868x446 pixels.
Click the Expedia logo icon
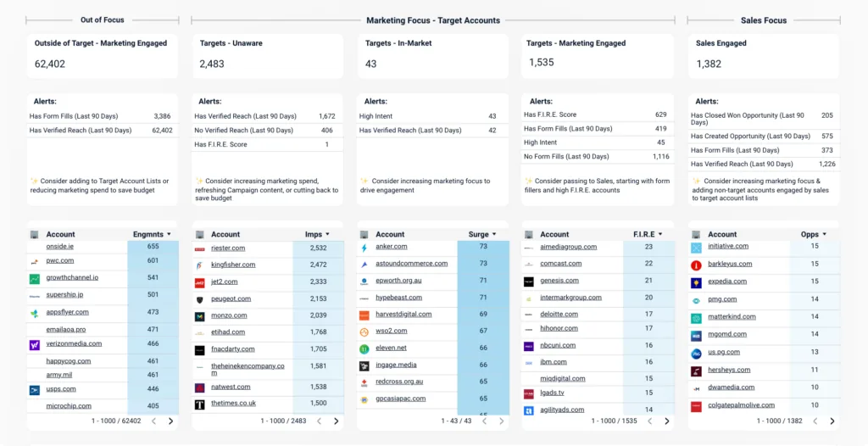pos(696,282)
